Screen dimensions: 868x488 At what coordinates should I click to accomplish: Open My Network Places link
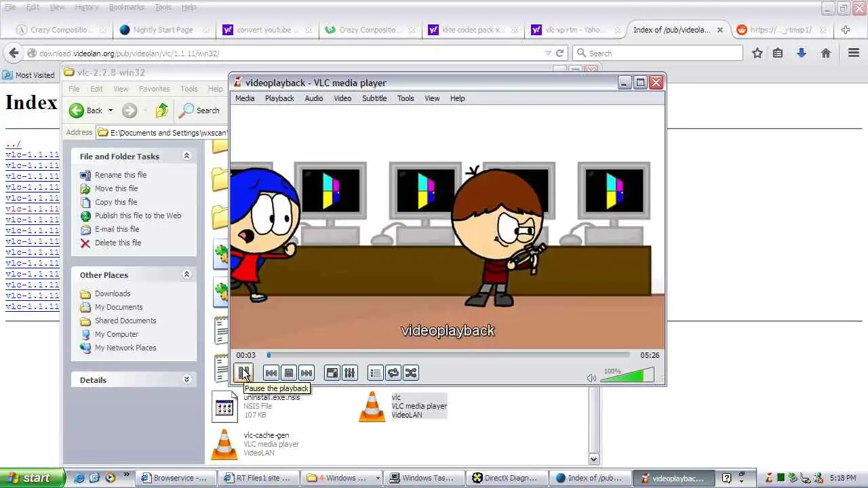point(125,348)
